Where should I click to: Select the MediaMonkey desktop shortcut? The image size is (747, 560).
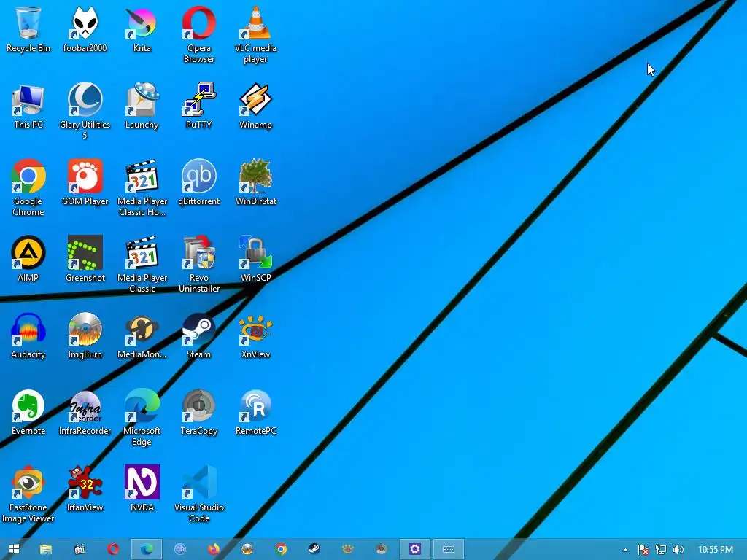(x=142, y=335)
